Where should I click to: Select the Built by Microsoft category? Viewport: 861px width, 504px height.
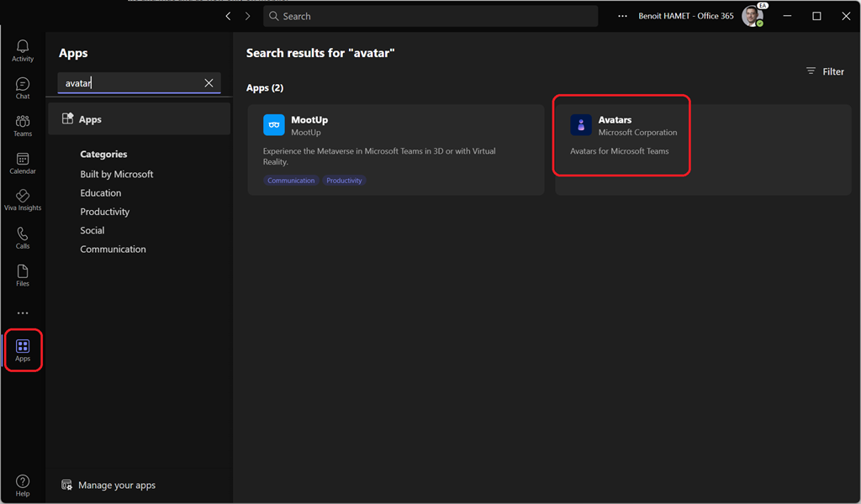[x=117, y=174]
